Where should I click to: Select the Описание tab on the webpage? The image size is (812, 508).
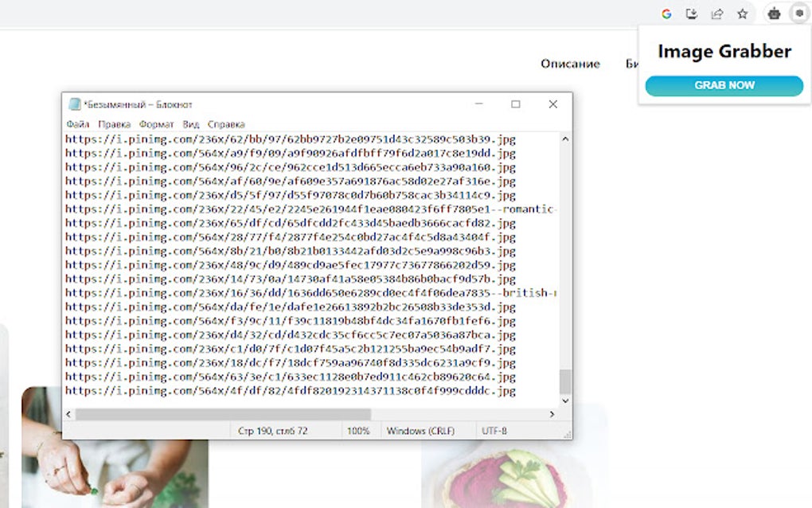click(570, 63)
